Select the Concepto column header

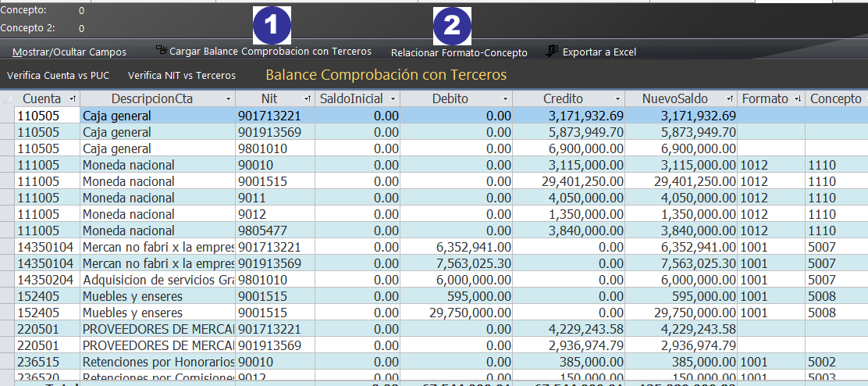coord(835,99)
